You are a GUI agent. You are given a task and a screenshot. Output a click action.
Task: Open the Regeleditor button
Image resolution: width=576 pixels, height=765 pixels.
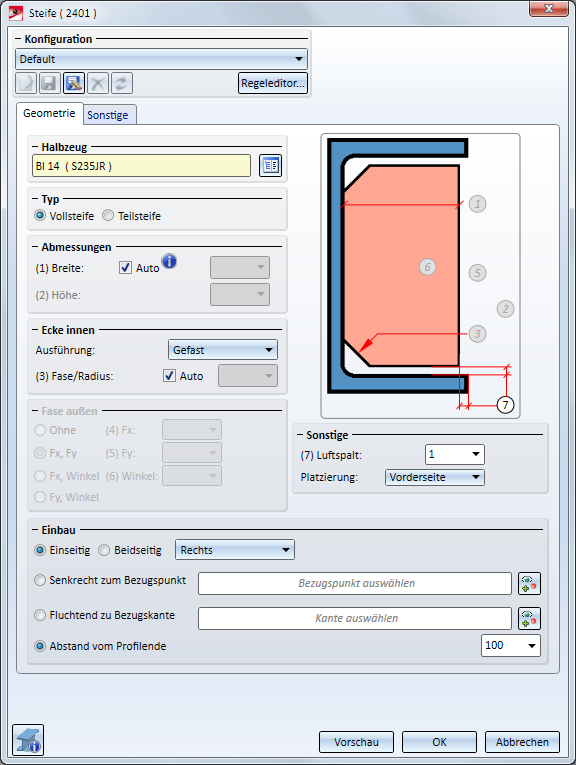(273, 83)
